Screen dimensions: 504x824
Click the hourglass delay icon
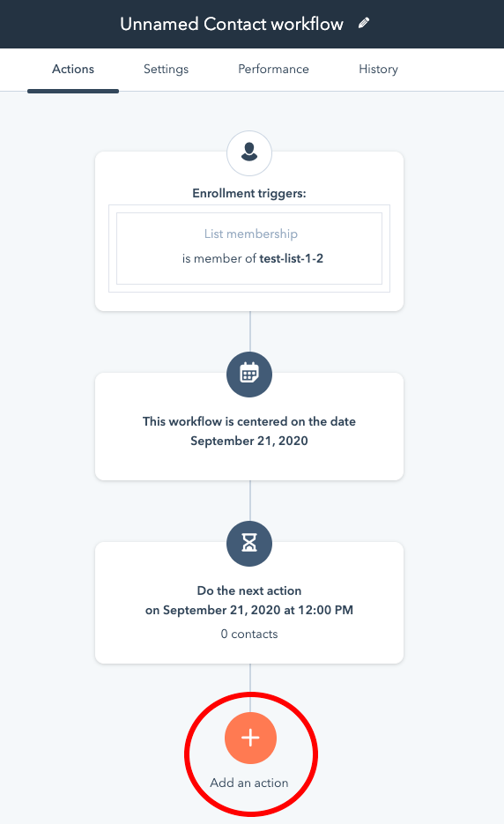tap(249, 544)
